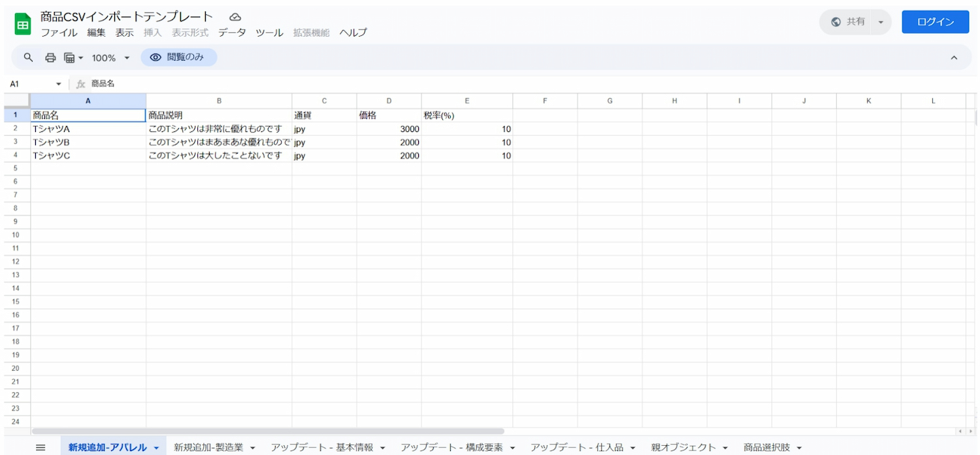
Task: Click the print icon
Action: (x=50, y=58)
